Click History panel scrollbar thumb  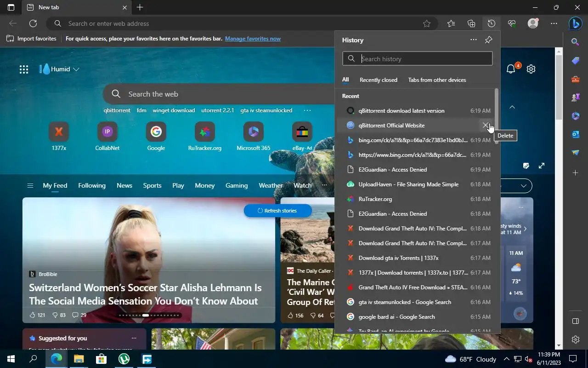(x=496, y=116)
